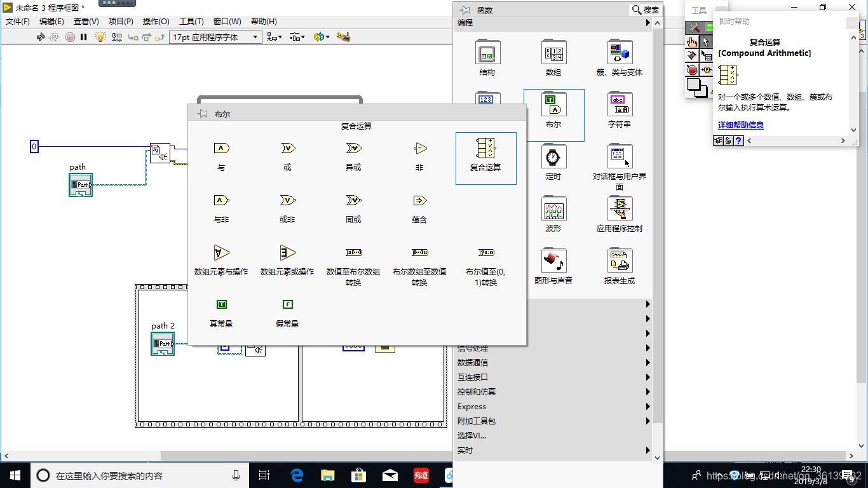This screenshot has width=868, height=488.
Task: Expand the 互连接口 palette category
Action: tap(554, 377)
